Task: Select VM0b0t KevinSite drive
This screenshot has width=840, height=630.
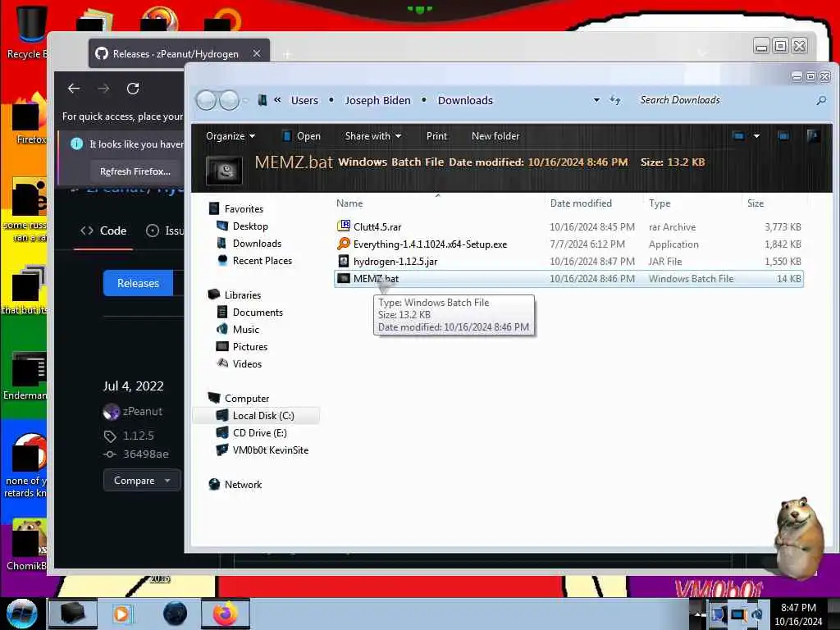Action: coord(270,450)
